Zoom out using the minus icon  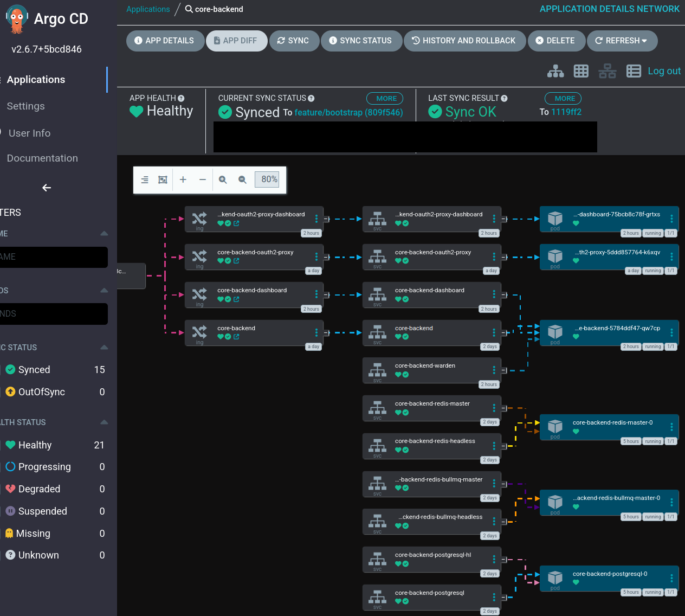(x=202, y=179)
